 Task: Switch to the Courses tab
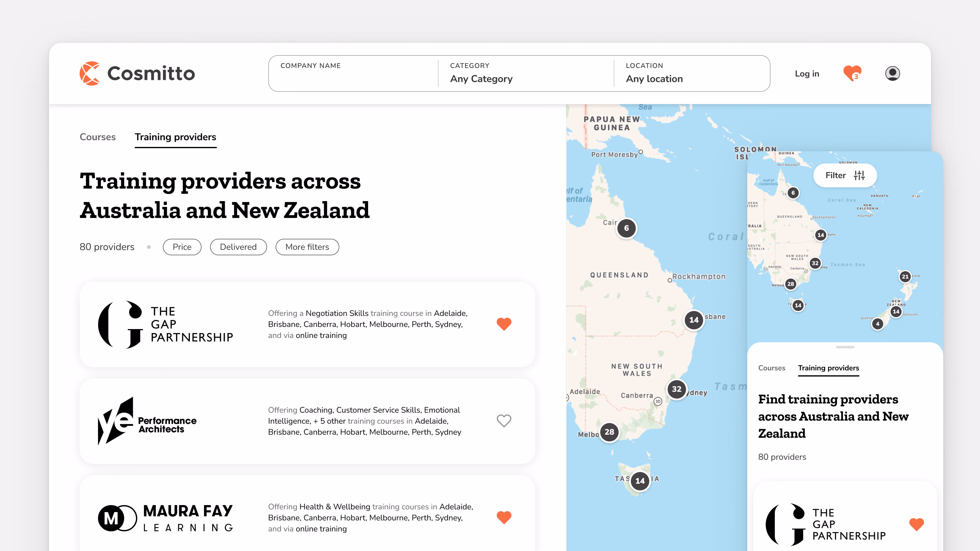point(97,137)
